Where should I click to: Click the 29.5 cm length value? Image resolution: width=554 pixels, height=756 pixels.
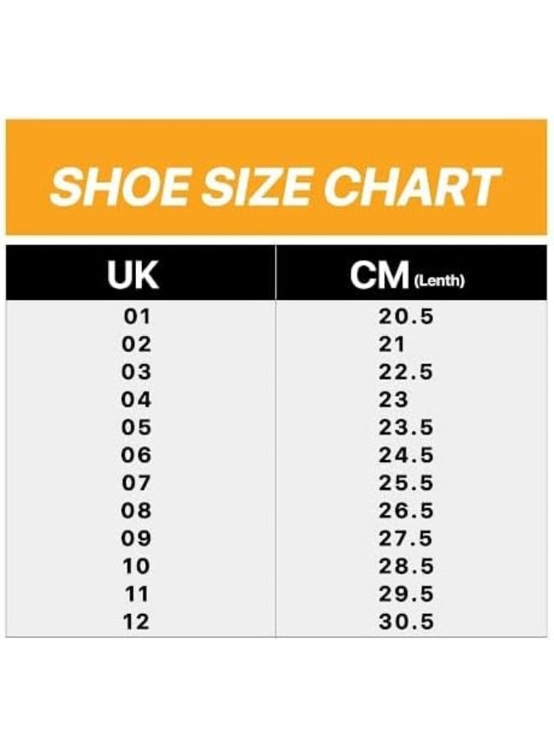(x=406, y=594)
